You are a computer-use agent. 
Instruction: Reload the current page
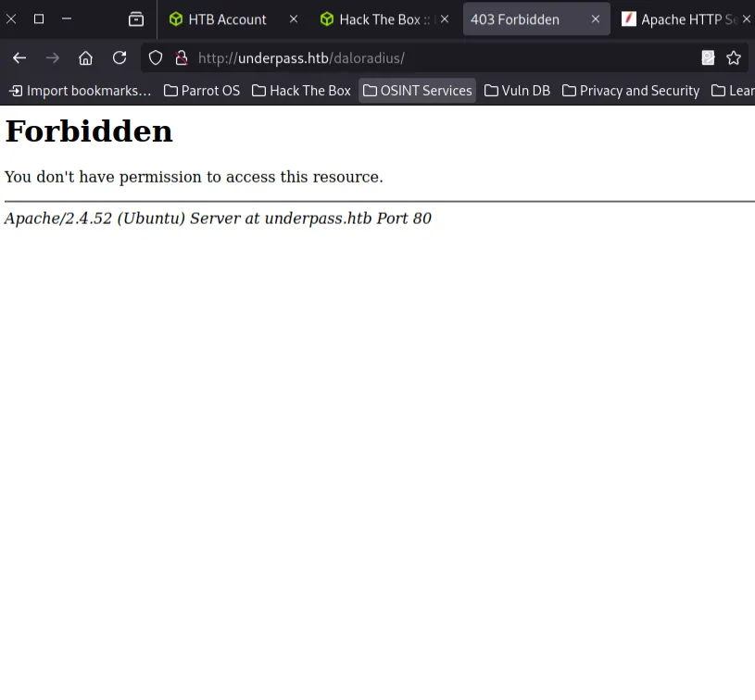(x=120, y=58)
